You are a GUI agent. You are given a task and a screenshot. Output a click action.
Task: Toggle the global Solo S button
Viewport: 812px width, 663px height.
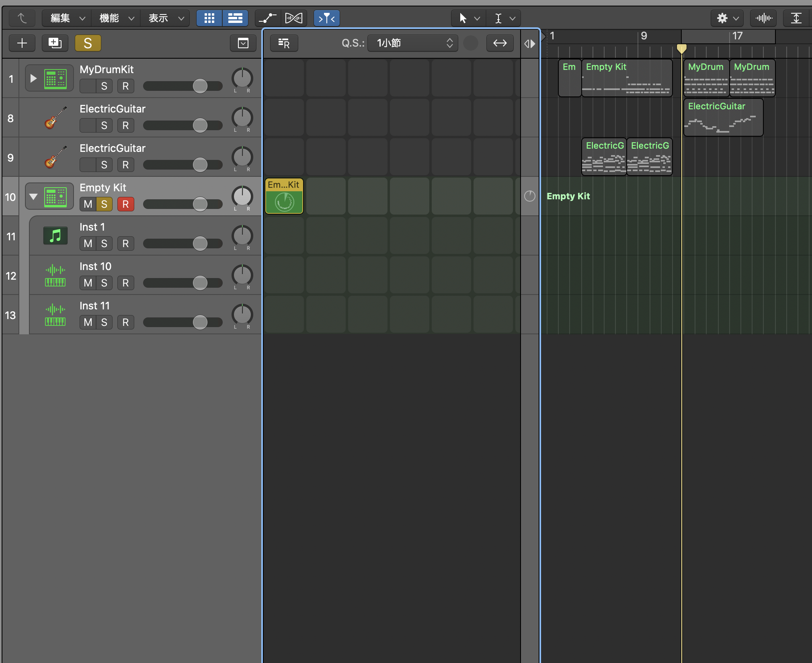tap(88, 43)
